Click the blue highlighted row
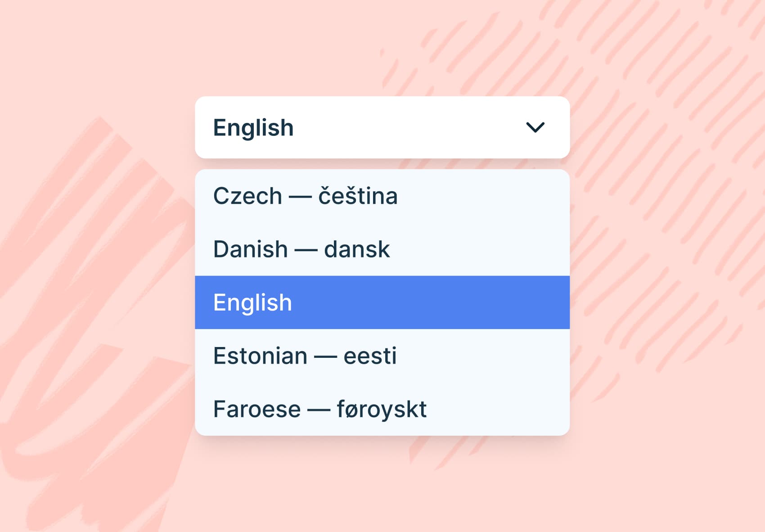The image size is (765, 532). (x=382, y=302)
